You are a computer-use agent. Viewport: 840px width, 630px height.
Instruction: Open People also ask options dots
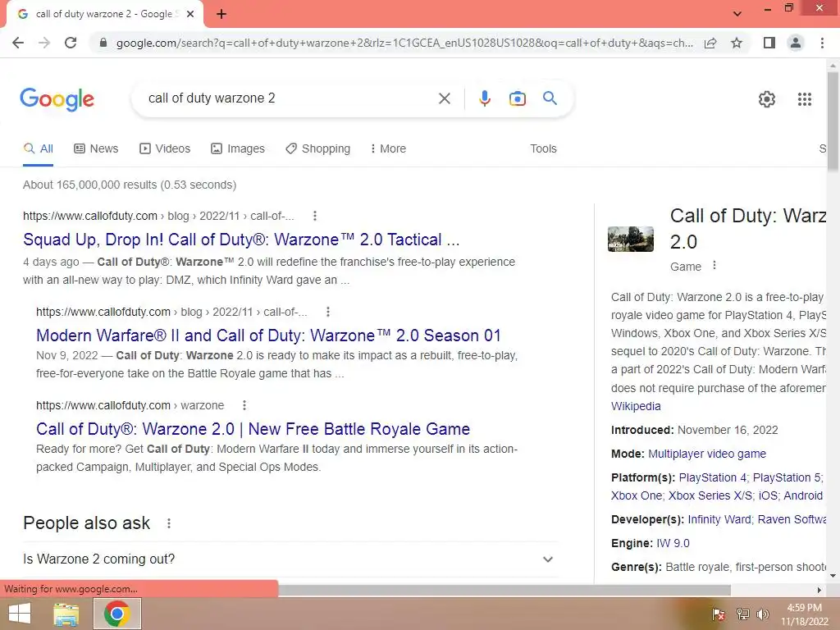tap(169, 523)
